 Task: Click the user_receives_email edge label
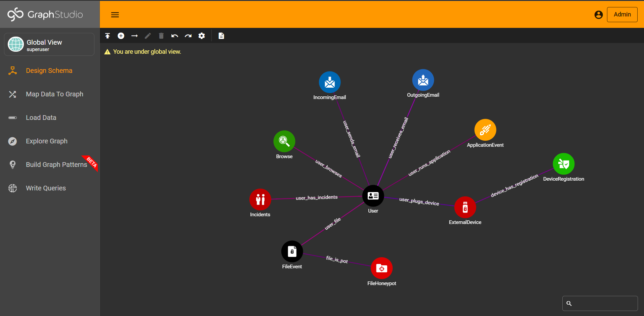(x=398, y=138)
